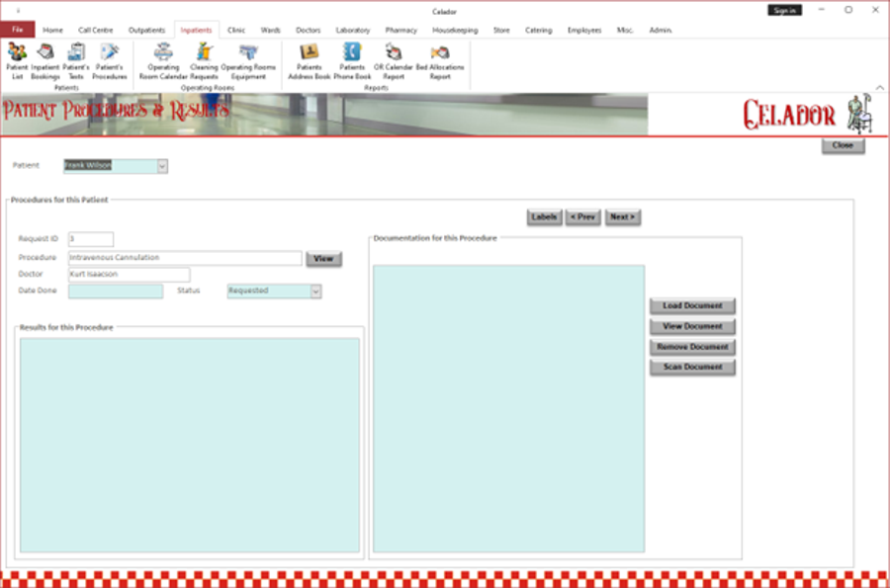
Task: Open the Patients Phone Book
Action: 350,61
